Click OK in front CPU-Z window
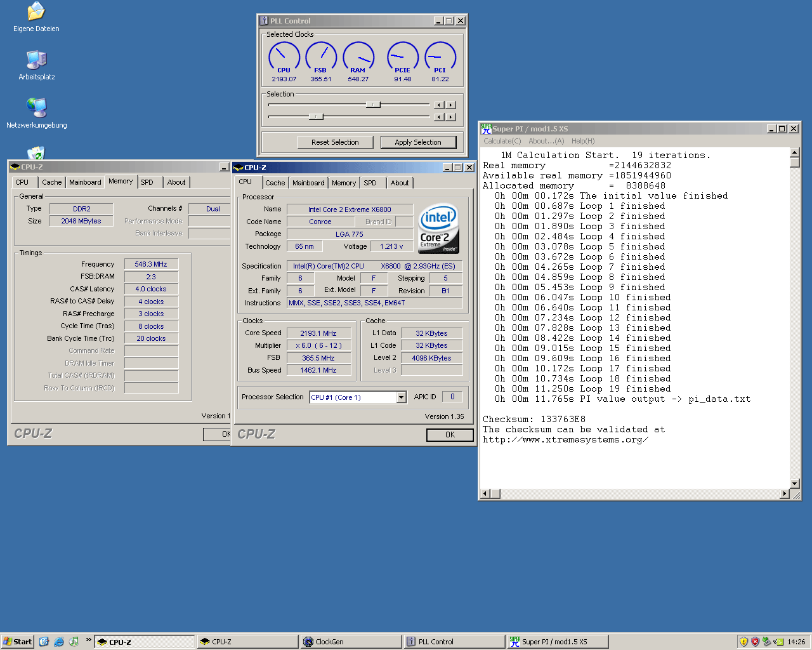Screen dimensions: 812x650 [450, 435]
